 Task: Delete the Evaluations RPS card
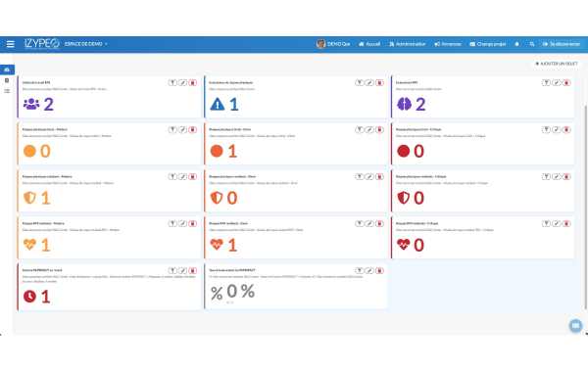coord(566,83)
